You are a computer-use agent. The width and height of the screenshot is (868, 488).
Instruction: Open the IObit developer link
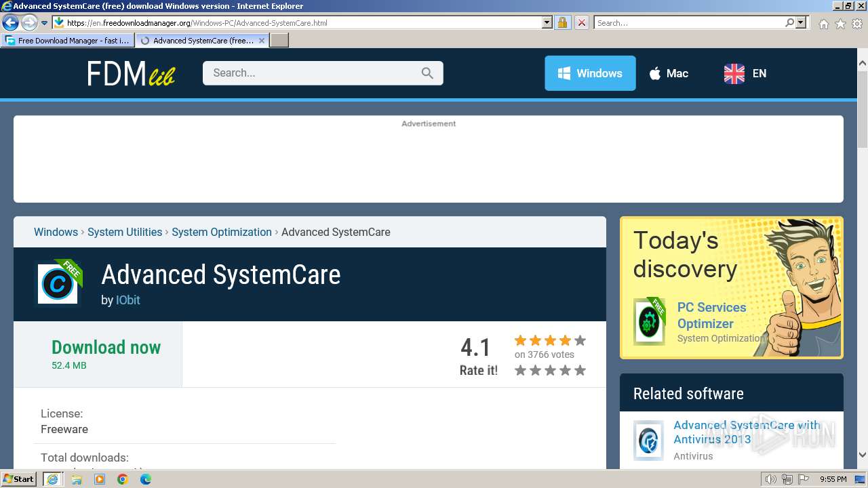click(x=127, y=300)
